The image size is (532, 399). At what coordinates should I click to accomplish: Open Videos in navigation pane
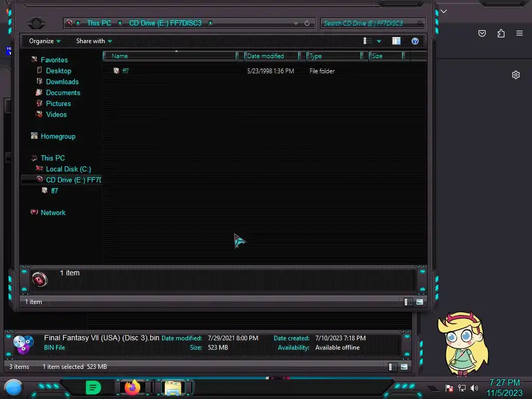[x=56, y=114]
